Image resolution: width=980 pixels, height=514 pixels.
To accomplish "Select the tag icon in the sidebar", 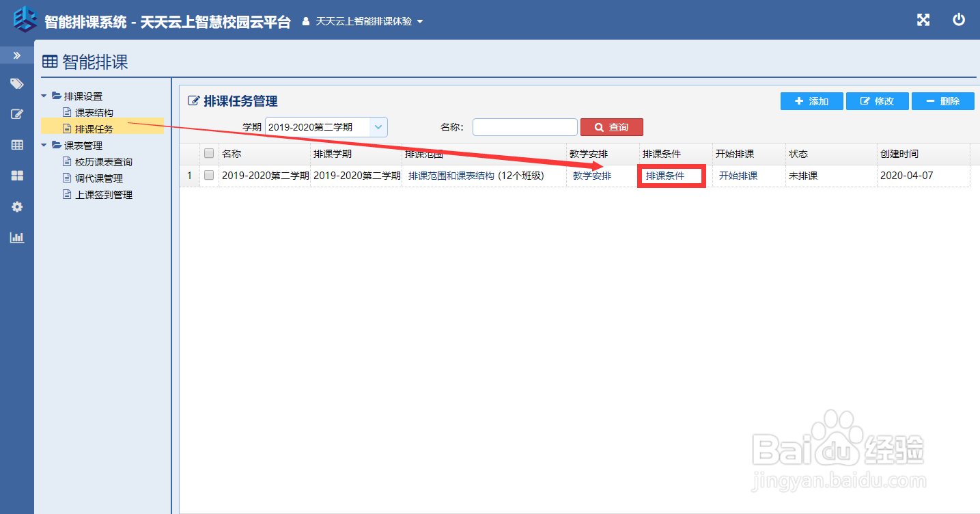I will coord(16,83).
